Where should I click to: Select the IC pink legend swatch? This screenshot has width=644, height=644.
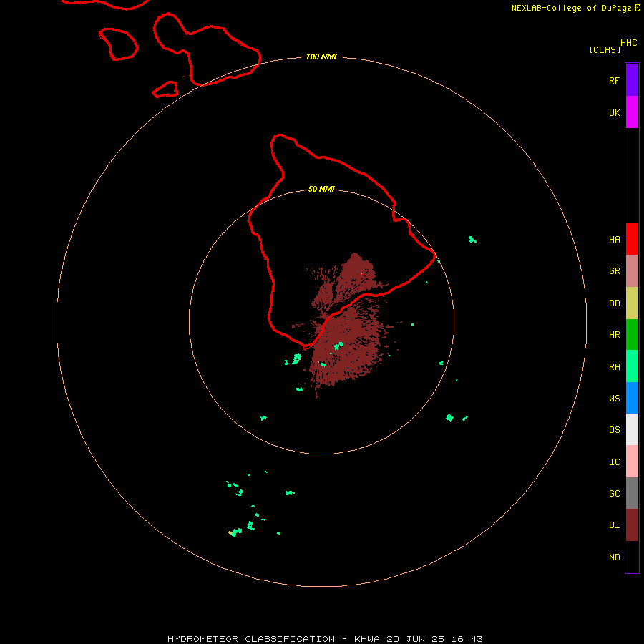(632, 462)
